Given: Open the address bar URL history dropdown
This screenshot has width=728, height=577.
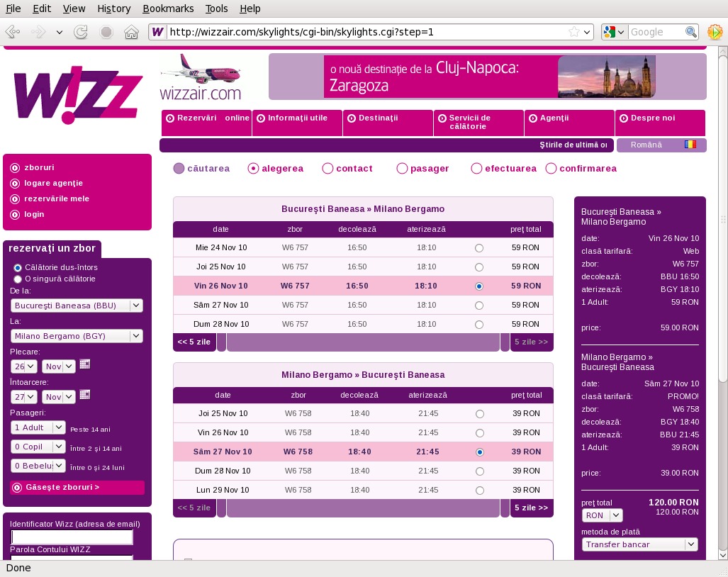Looking at the screenshot, I should pos(588,32).
